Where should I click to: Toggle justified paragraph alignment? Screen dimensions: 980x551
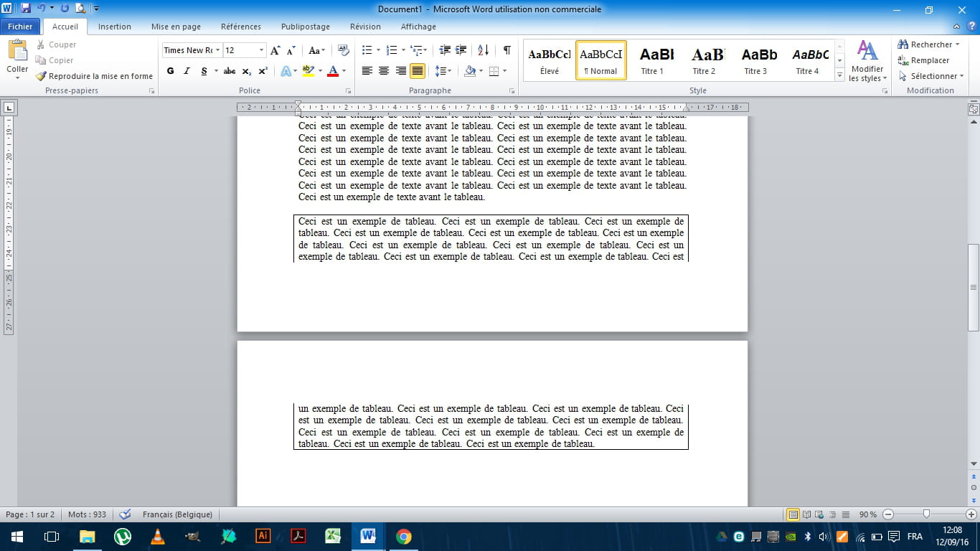pyautogui.click(x=417, y=71)
